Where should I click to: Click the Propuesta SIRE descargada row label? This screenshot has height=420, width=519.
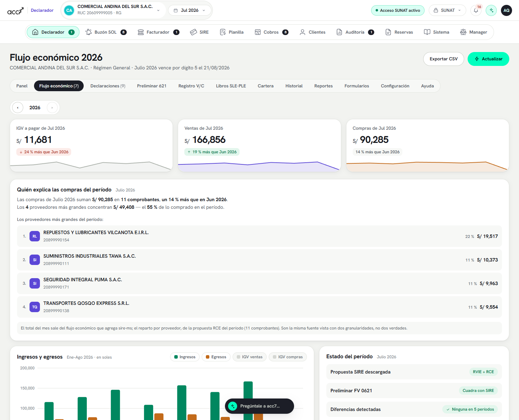click(x=360, y=372)
